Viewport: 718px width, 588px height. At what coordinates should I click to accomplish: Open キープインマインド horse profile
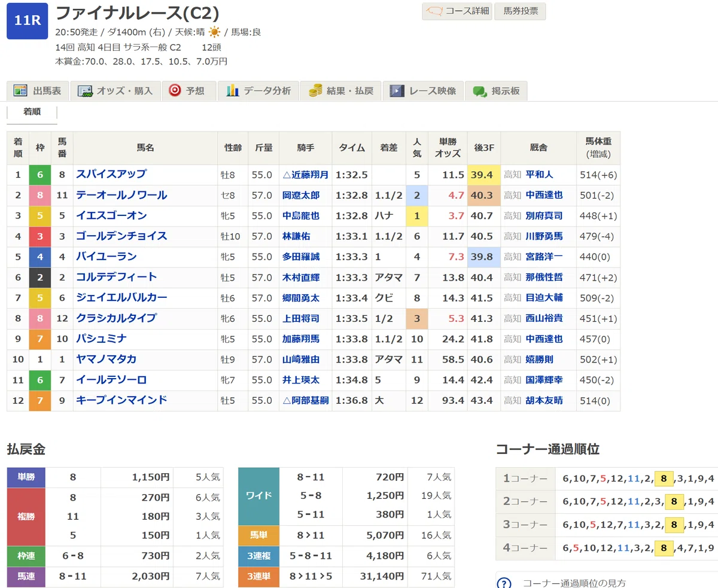click(x=121, y=400)
